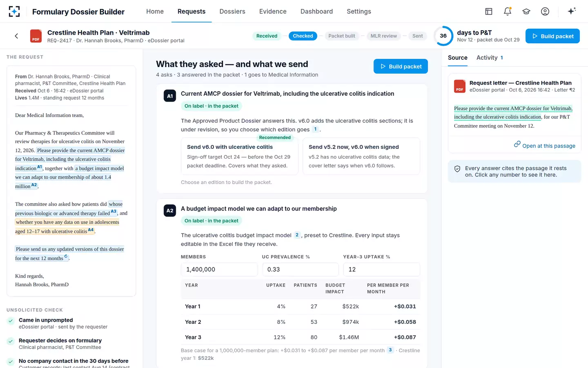Click the MLR review status step

pyautogui.click(x=383, y=36)
